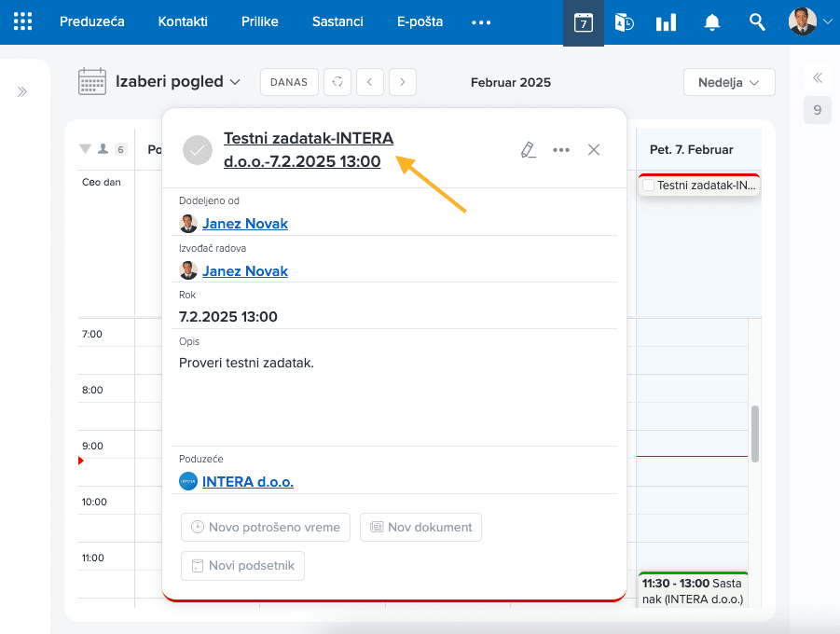Open the Nedelja view dropdown
840x634 pixels.
click(729, 82)
